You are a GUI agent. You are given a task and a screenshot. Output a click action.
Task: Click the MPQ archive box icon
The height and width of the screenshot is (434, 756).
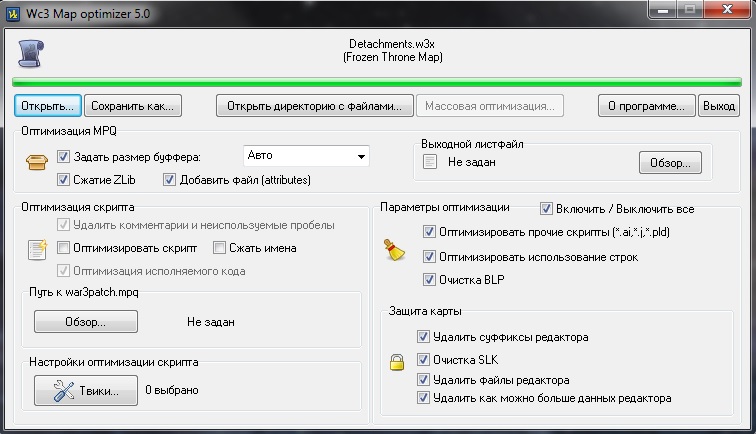coord(37,163)
